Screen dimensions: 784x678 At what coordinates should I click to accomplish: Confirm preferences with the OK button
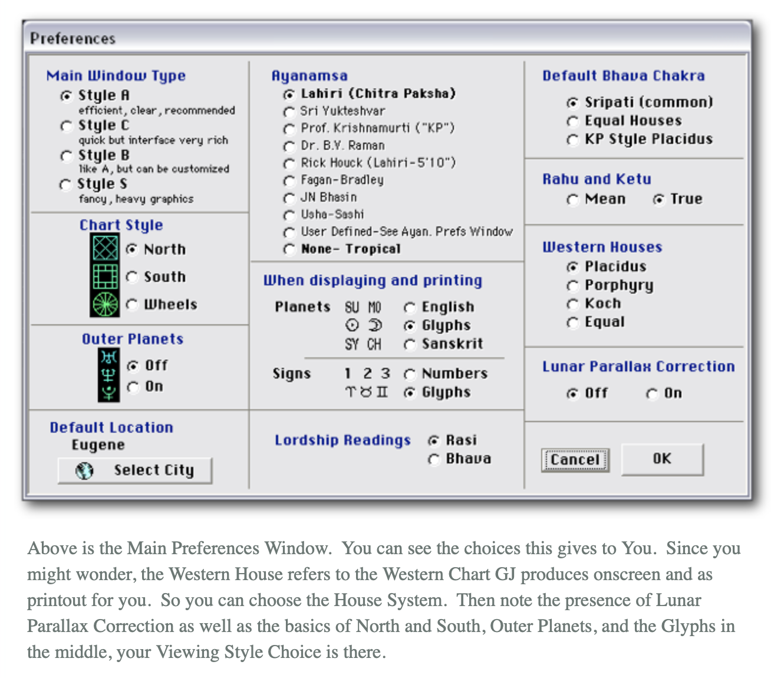[x=662, y=459]
